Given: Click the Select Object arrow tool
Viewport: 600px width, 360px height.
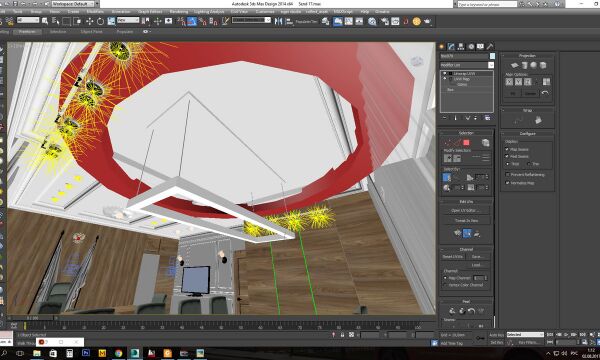Looking at the screenshot, I should pos(45,21).
